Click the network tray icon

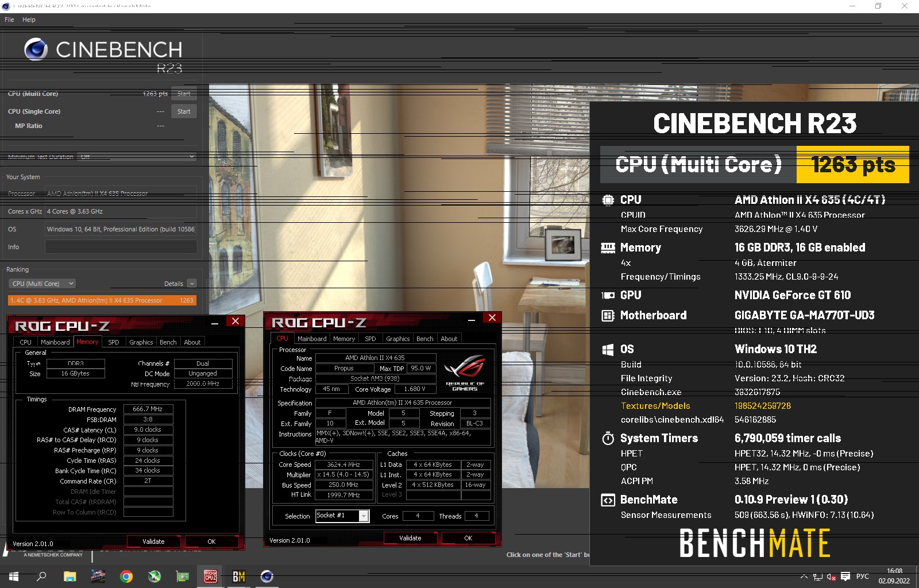818,577
